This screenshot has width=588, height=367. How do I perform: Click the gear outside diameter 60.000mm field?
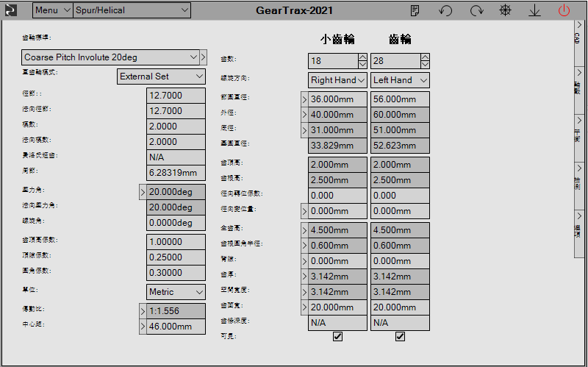coord(400,115)
